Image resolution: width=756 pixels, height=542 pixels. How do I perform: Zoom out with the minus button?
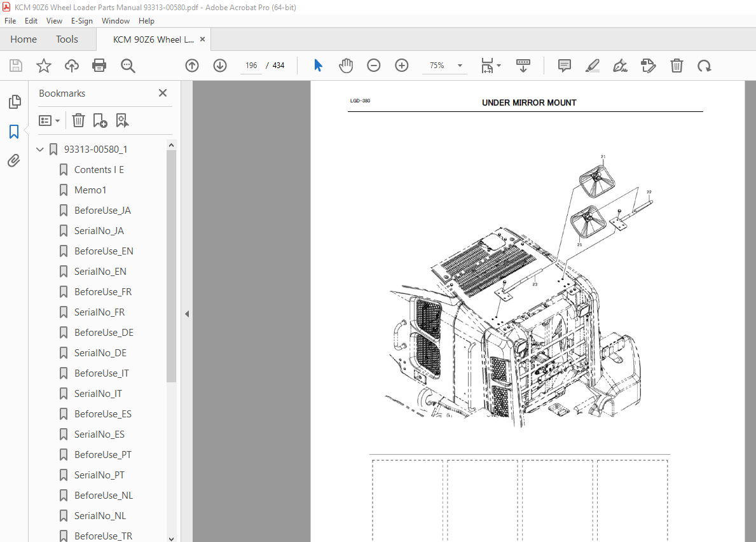click(374, 66)
